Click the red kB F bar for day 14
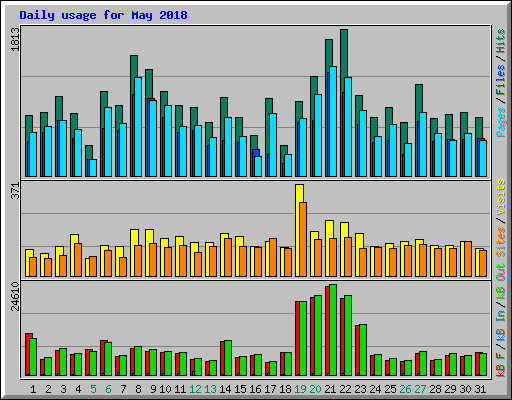This screenshot has height=400, width=512. (x=222, y=358)
